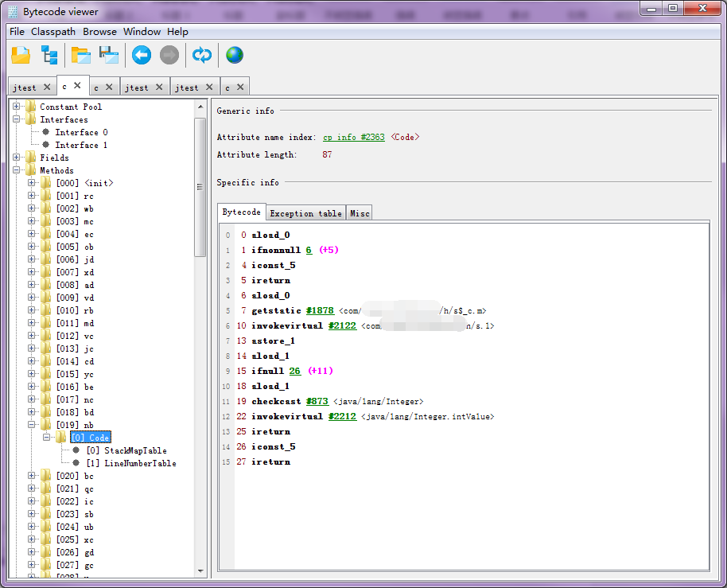Expand the Constant Pool tree node
The height and width of the screenshot is (588, 727).
(x=17, y=107)
